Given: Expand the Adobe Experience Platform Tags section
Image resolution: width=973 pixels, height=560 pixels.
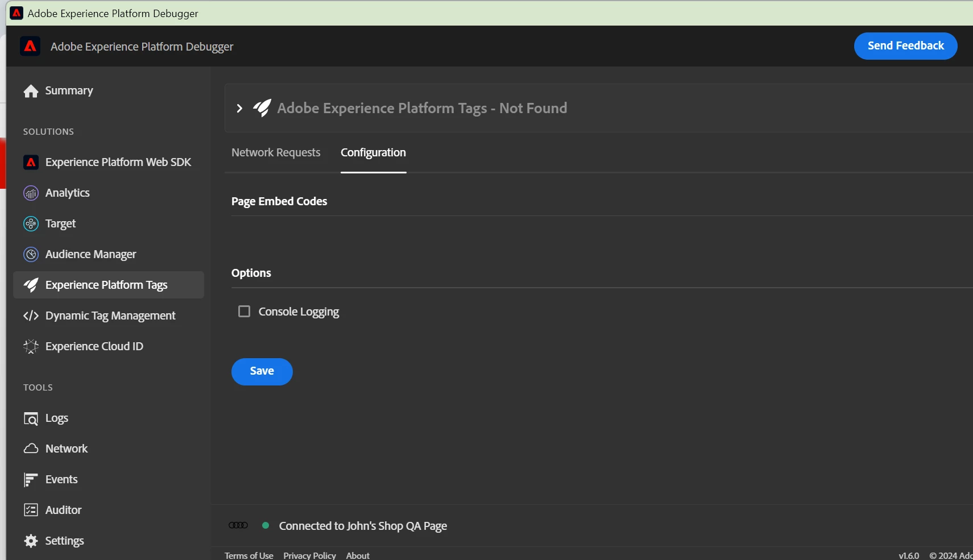Looking at the screenshot, I should tap(239, 108).
